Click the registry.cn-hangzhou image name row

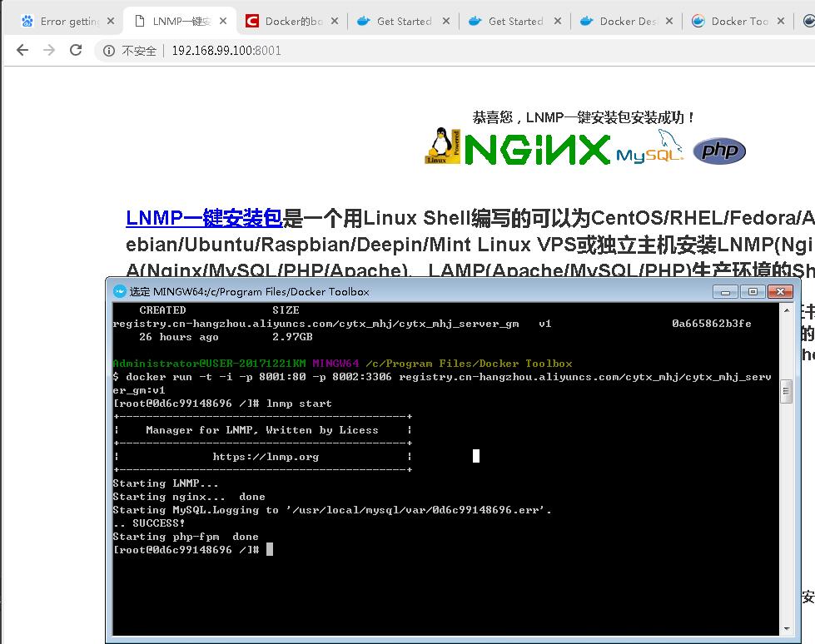click(x=432, y=324)
